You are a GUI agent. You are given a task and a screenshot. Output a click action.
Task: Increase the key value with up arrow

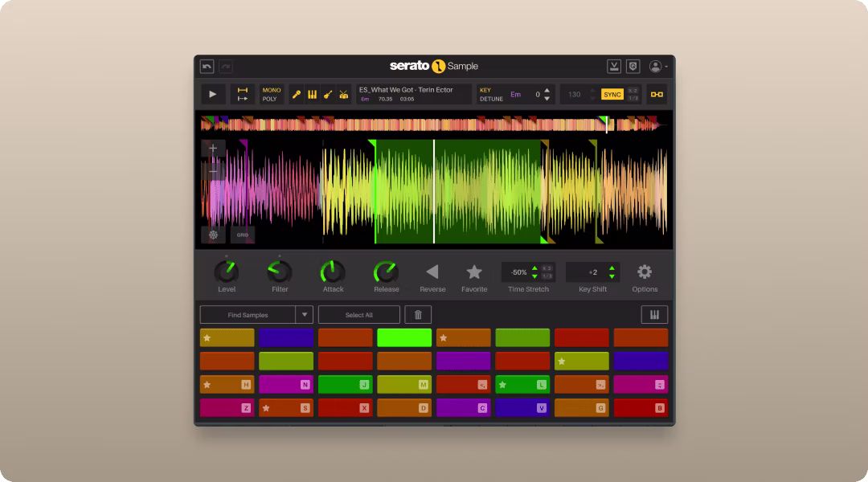tap(547, 90)
